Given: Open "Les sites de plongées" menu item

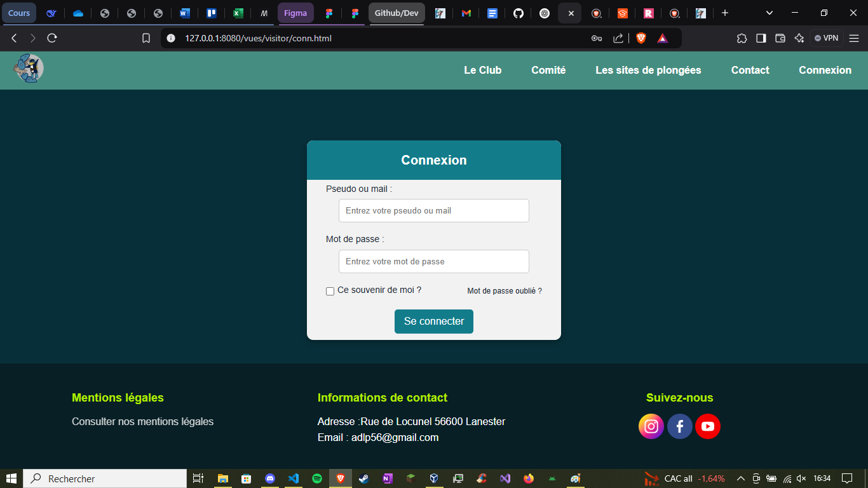Looking at the screenshot, I should (648, 70).
